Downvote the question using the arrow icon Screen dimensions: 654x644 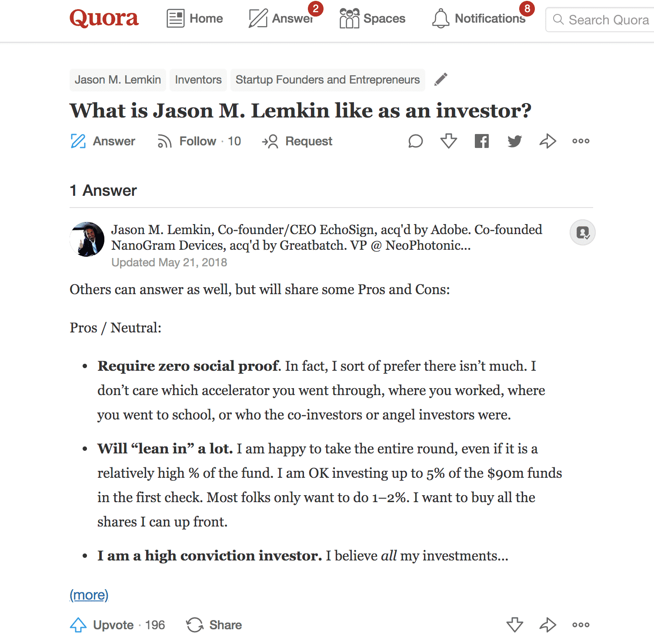coord(448,141)
